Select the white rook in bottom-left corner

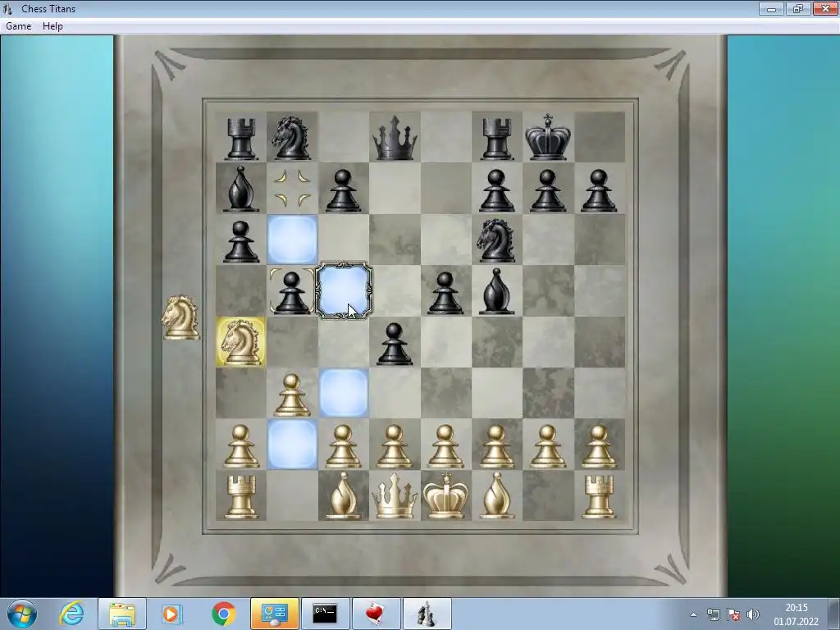click(240, 497)
